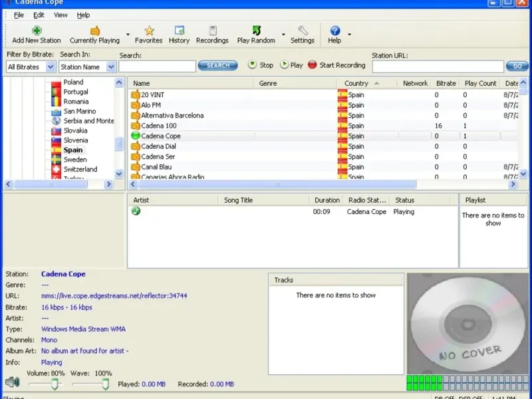Sort stations by the Name column header
Viewport: 532px width, 399px height.
pyautogui.click(x=191, y=83)
